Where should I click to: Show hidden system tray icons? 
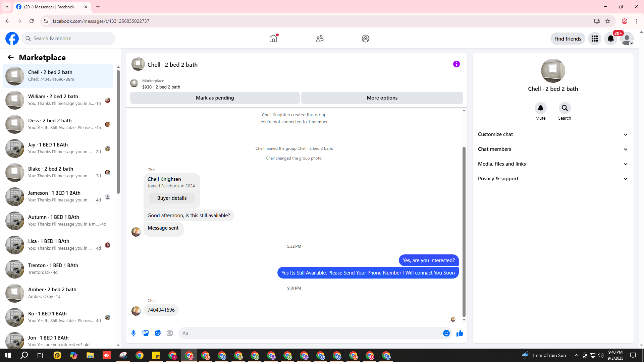click(577, 355)
